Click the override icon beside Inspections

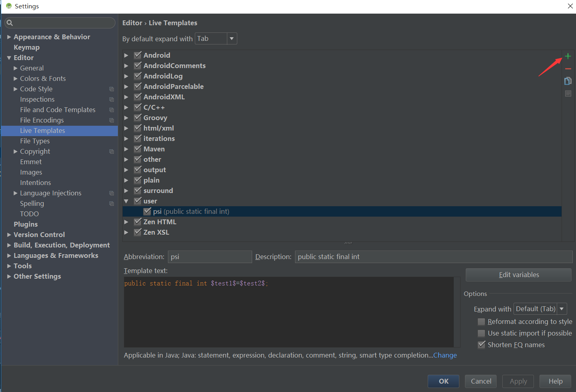(111, 99)
